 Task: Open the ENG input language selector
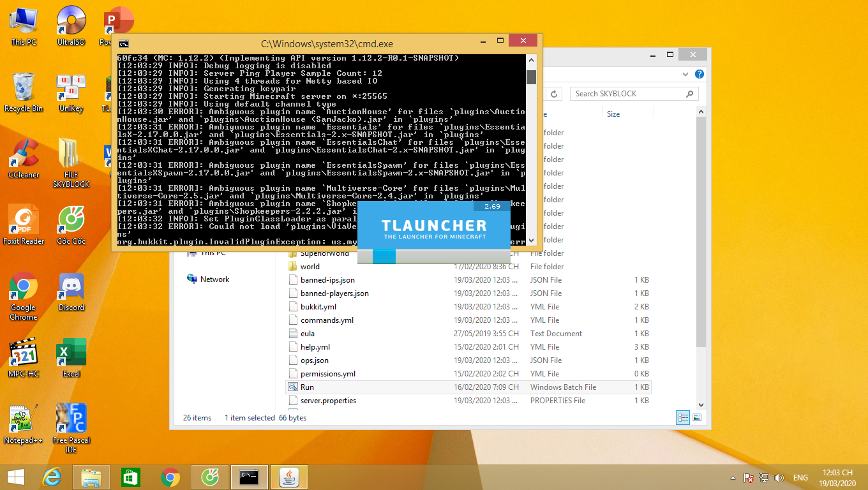[800, 477]
